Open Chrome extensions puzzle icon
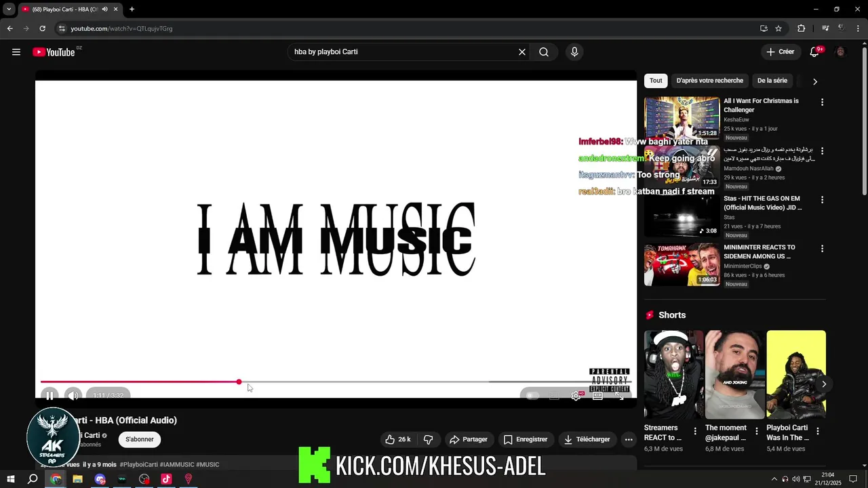This screenshot has height=488, width=868. (802, 28)
